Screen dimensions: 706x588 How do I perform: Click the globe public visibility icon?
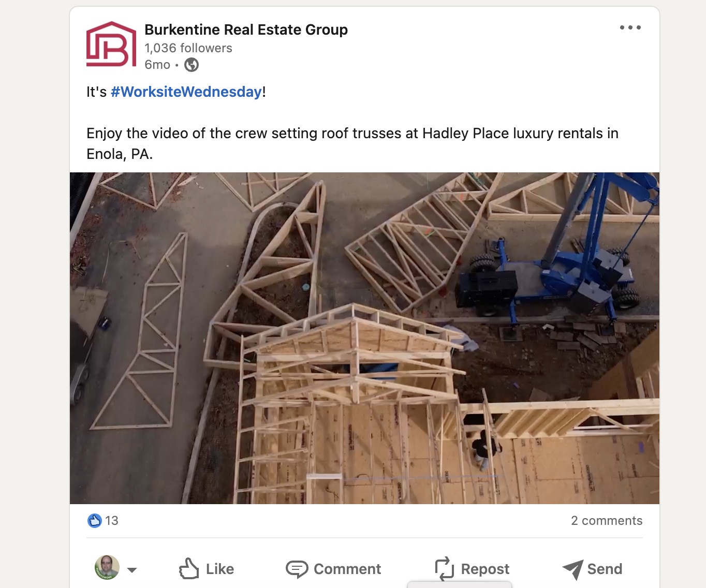click(x=192, y=65)
